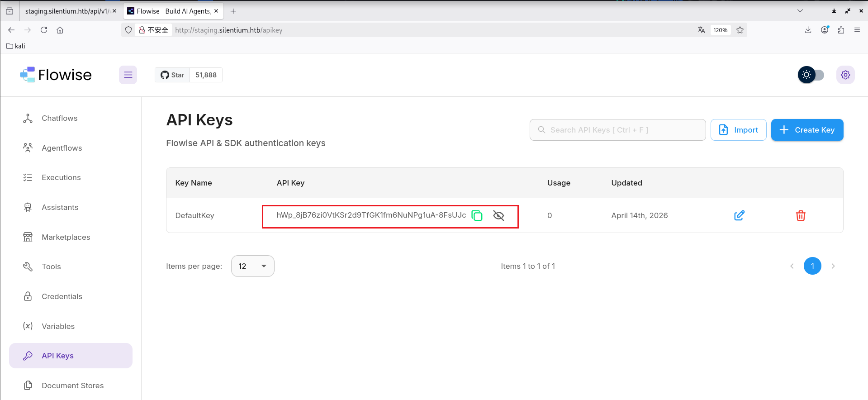Click the Import button

click(738, 130)
